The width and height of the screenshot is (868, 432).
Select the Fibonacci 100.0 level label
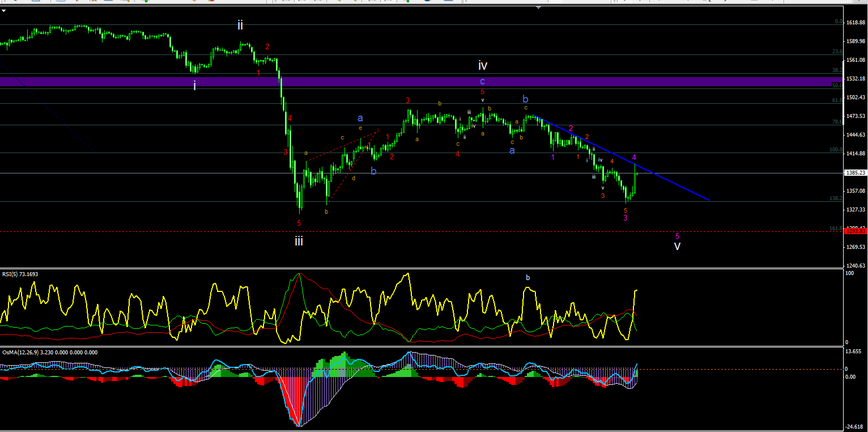pyautogui.click(x=836, y=150)
